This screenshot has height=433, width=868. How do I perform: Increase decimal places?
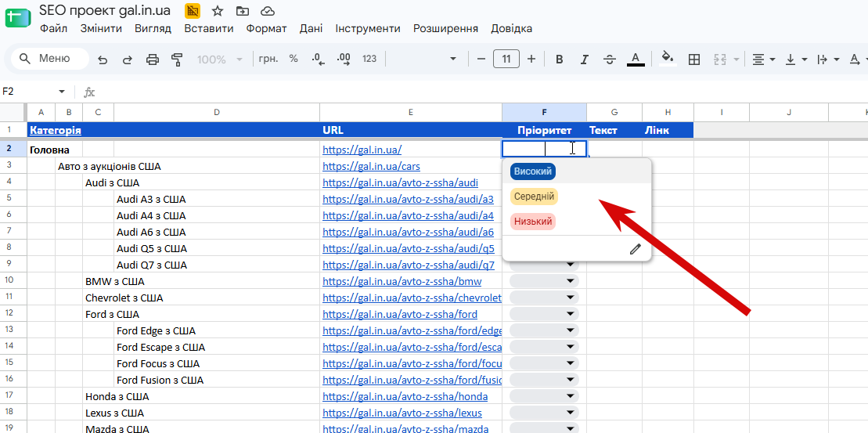coord(344,60)
